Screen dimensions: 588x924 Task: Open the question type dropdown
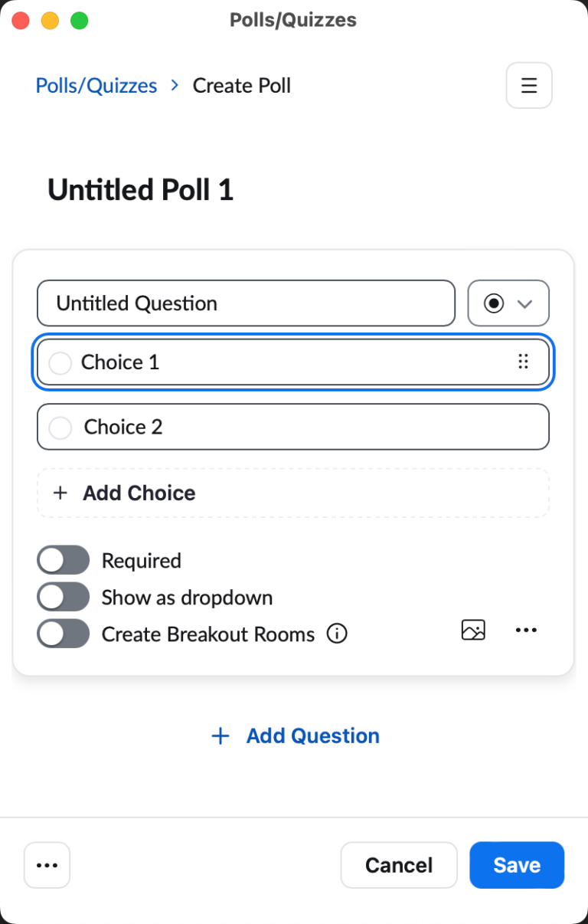[x=508, y=303]
